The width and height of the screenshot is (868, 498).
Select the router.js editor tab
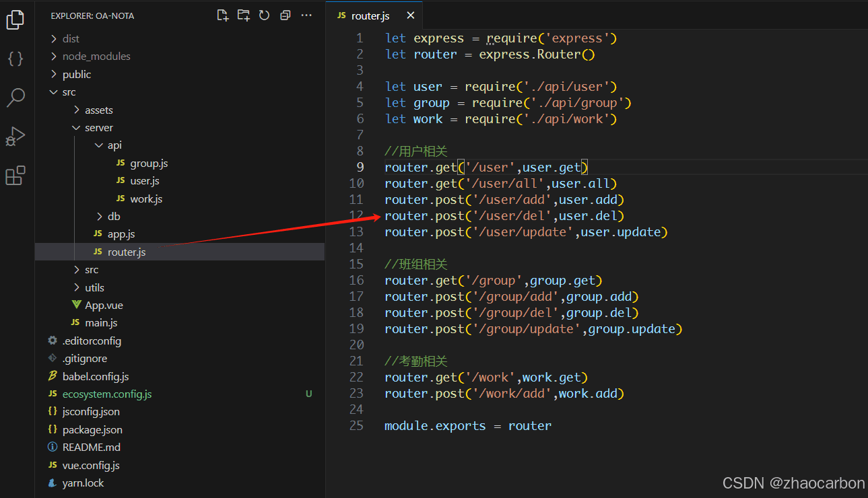(x=370, y=15)
